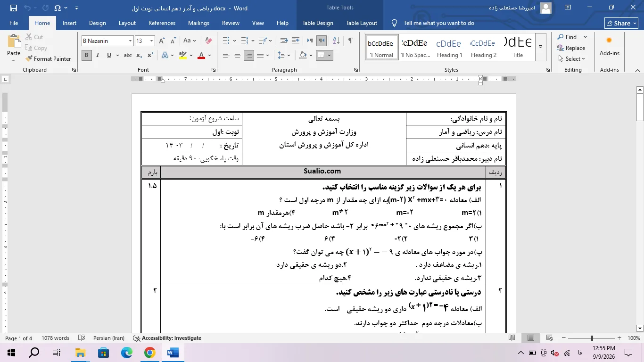The height and width of the screenshot is (362, 644).
Task: Open line and paragraph spacing icon
Action: 281,55
